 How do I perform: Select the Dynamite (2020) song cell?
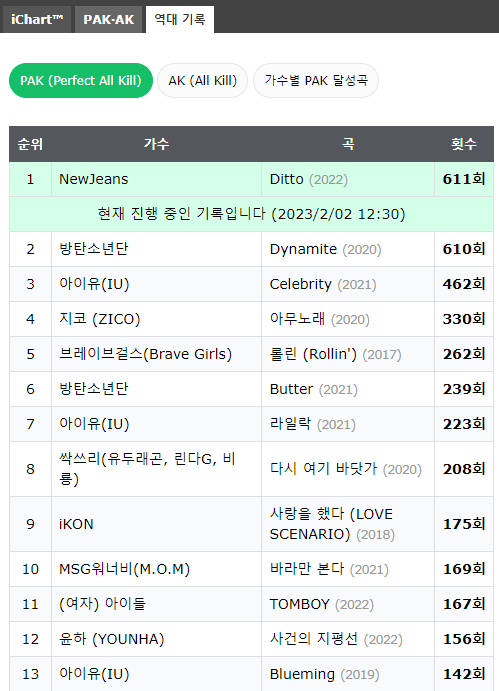pos(348,249)
